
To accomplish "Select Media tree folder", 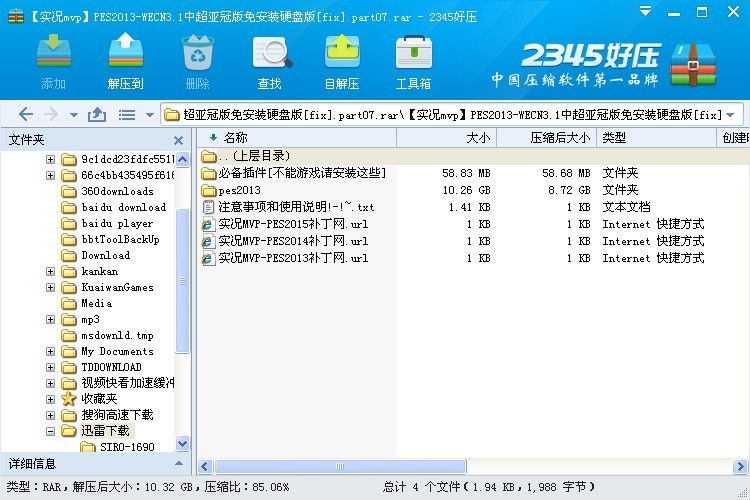I will coord(97,303).
